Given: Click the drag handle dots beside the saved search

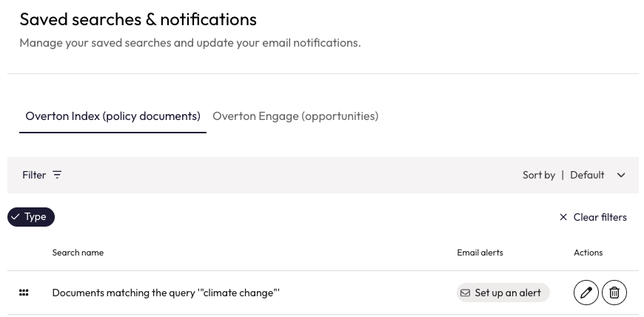Looking at the screenshot, I should [24, 293].
